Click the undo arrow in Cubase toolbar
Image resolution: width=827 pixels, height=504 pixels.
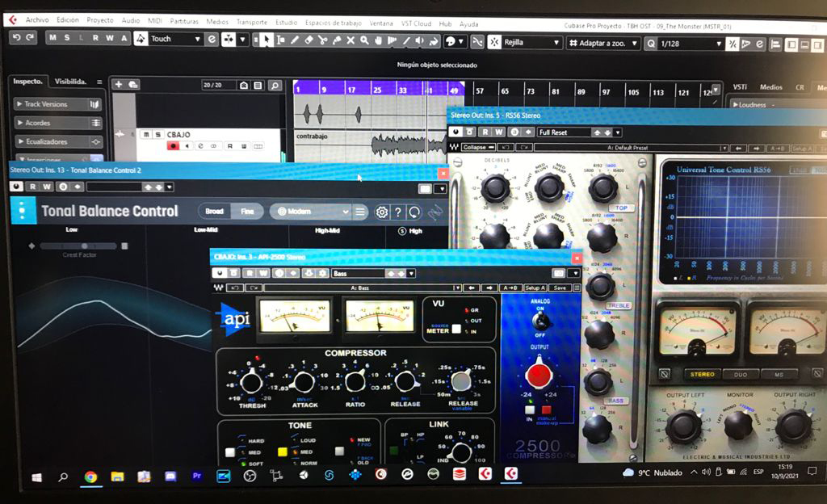tap(15, 38)
